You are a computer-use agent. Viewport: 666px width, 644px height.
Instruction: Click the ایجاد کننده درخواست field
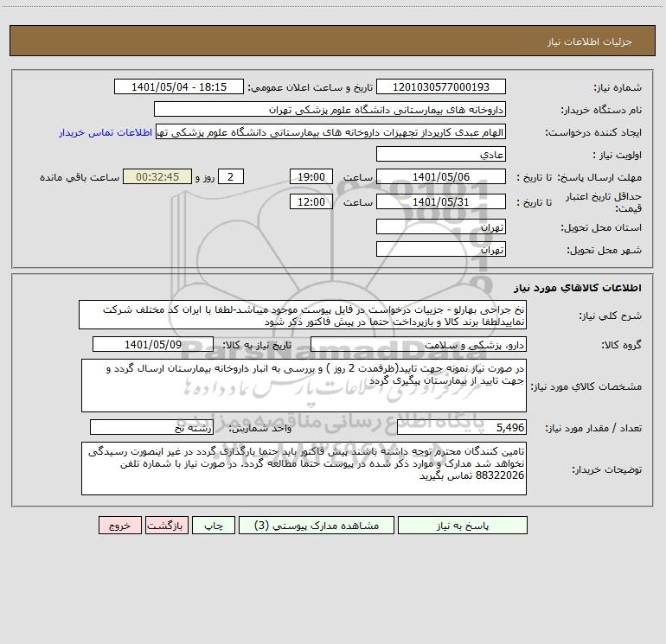330,132
